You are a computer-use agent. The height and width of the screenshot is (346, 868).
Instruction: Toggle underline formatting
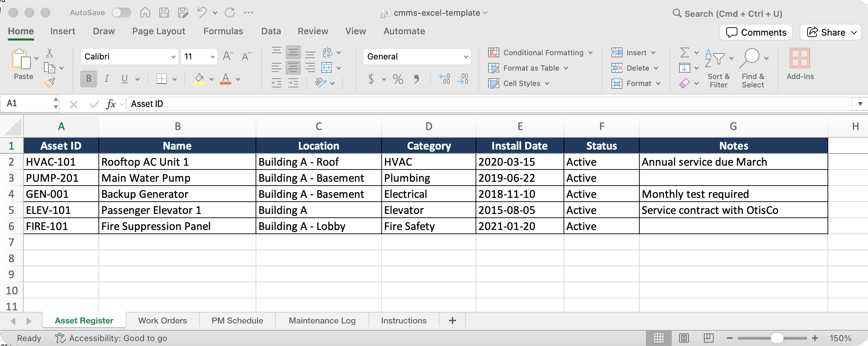coord(125,79)
